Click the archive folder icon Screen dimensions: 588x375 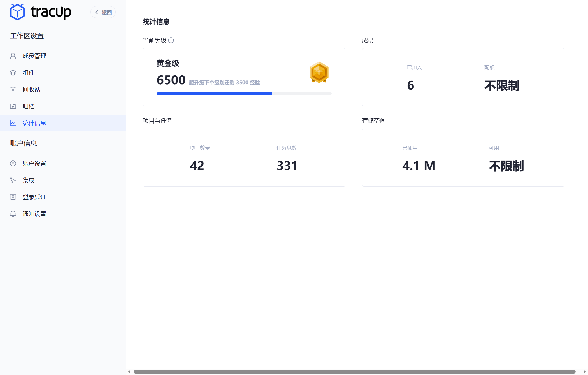click(x=13, y=106)
